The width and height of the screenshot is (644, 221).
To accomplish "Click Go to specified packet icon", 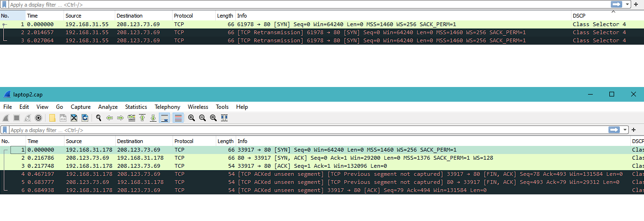I will (131, 118).
